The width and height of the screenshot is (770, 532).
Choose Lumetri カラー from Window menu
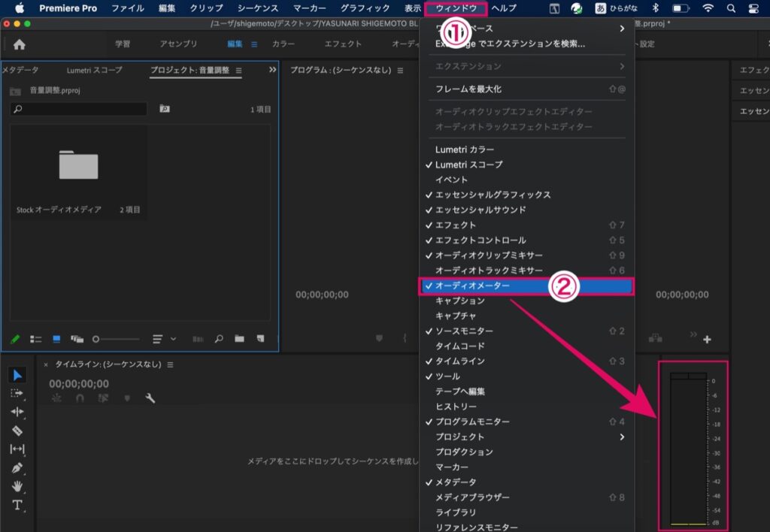coord(526,150)
